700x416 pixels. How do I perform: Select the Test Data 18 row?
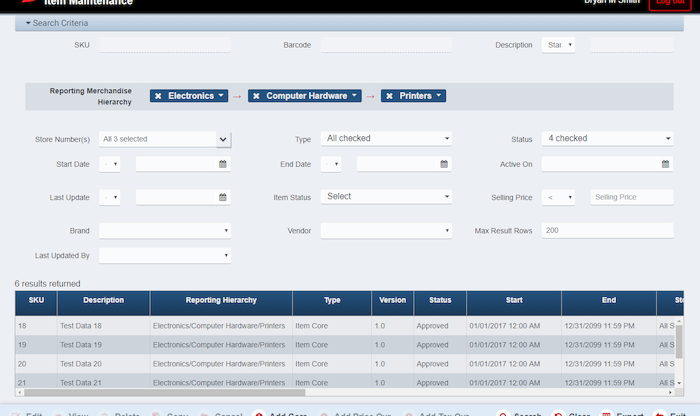[346, 326]
